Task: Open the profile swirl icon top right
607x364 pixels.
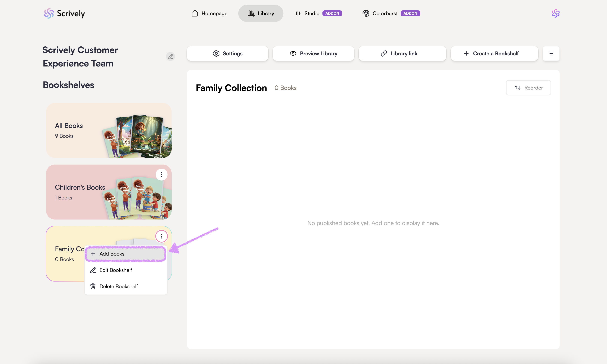Action: coord(556,13)
